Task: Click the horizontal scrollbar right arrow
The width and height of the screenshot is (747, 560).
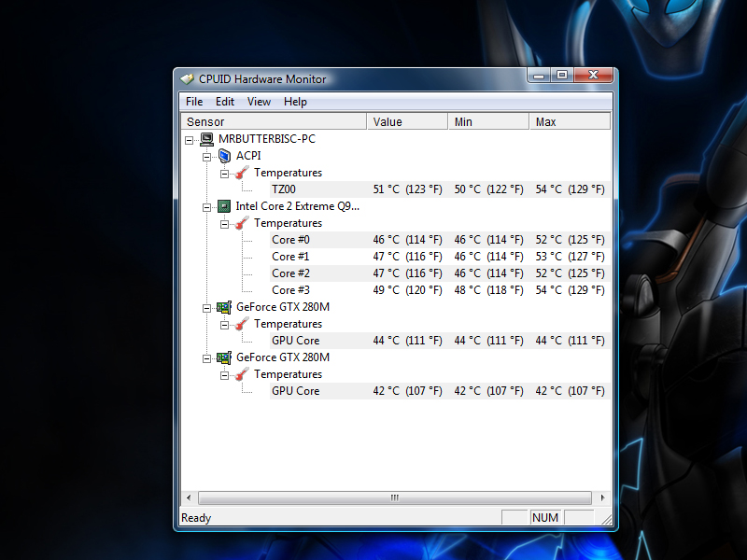Action: (x=602, y=497)
